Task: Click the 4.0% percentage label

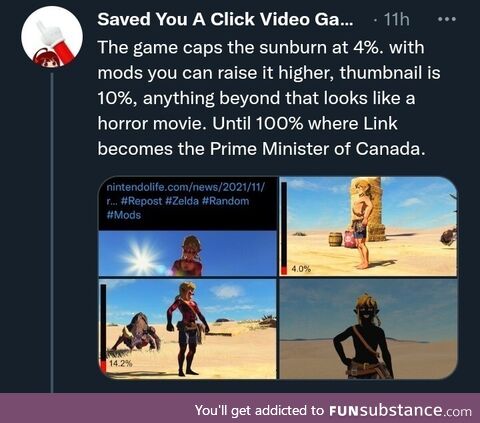Action: coord(301,269)
